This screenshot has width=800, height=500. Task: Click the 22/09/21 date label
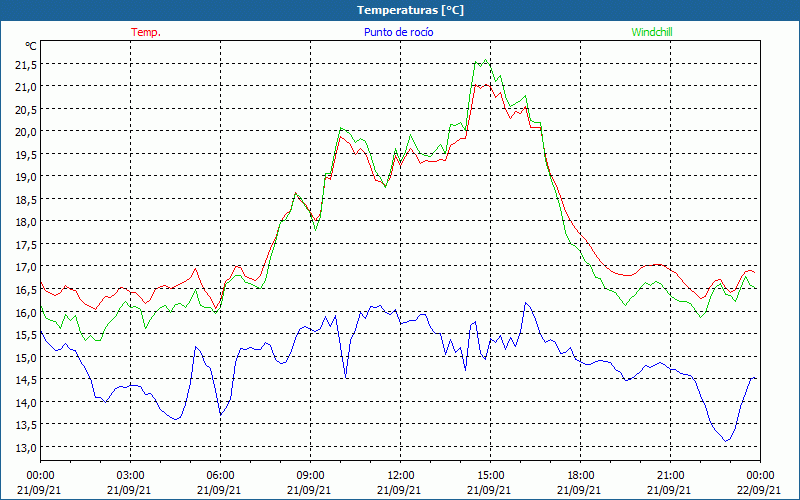pyautogui.click(x=760, y=490)
